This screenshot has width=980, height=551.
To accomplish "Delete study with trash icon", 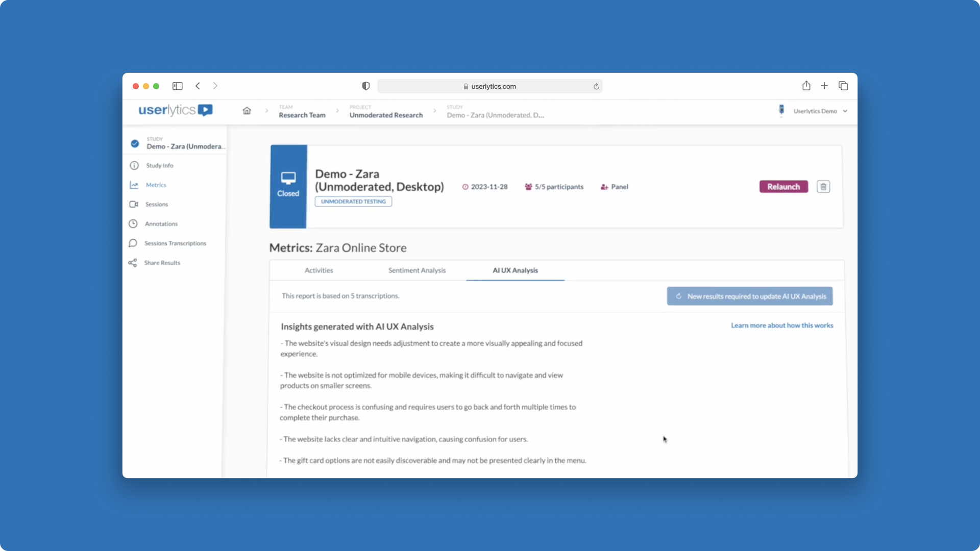I will pyautogui.click(x=823, y=187).
